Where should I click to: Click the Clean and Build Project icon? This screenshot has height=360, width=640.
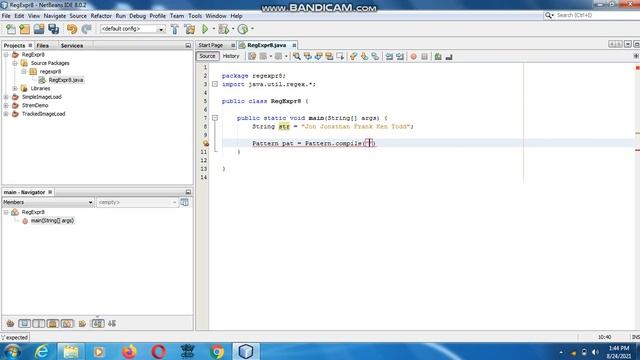pos(190,29)
